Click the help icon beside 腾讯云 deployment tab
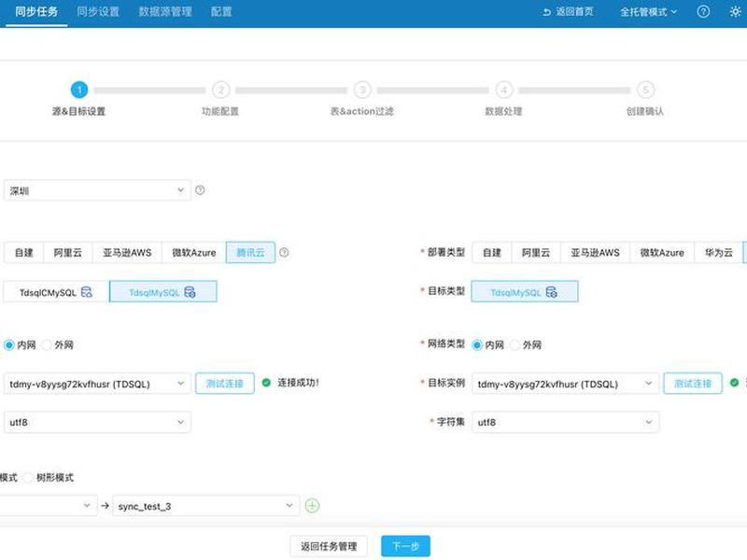This screenshot has width=747, height=560. [x=284, y=252]
